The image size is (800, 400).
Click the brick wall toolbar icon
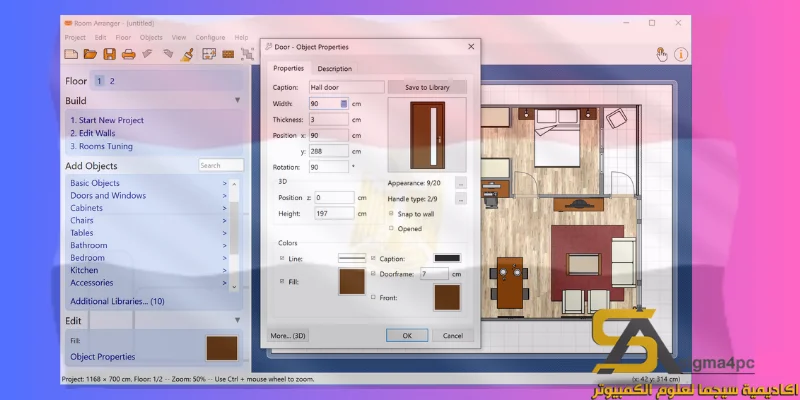(228, 54)
